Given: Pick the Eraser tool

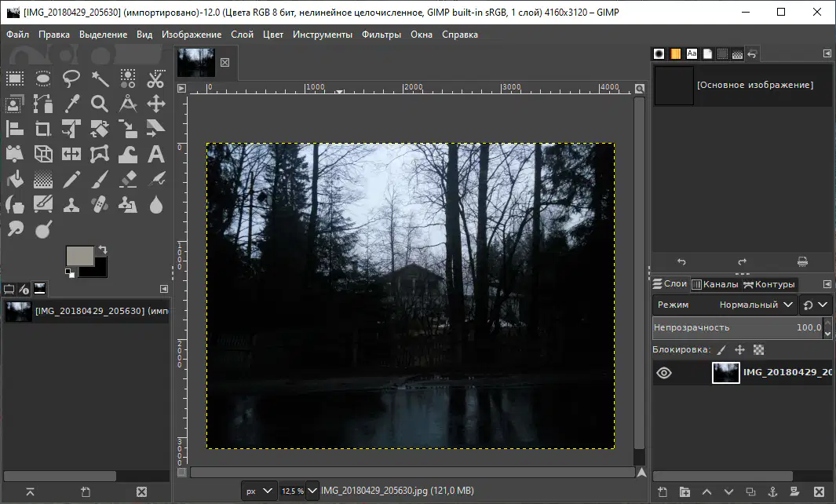Looking at the screenshot, I should tap(128, 179).
